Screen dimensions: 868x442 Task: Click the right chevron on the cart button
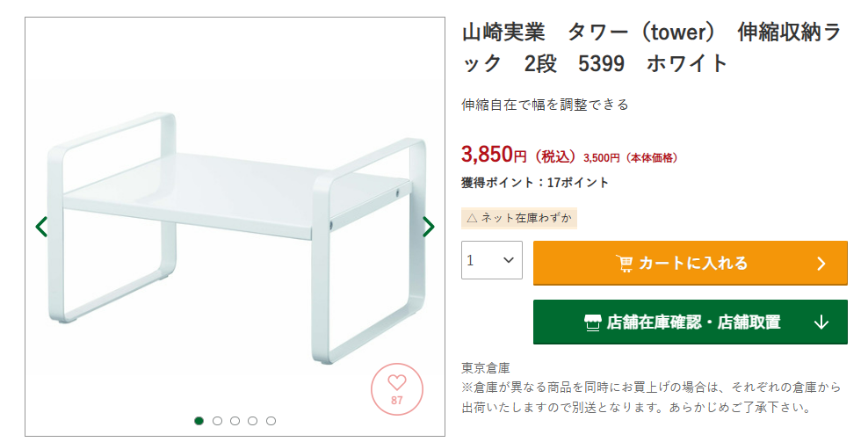pos(821,263)
